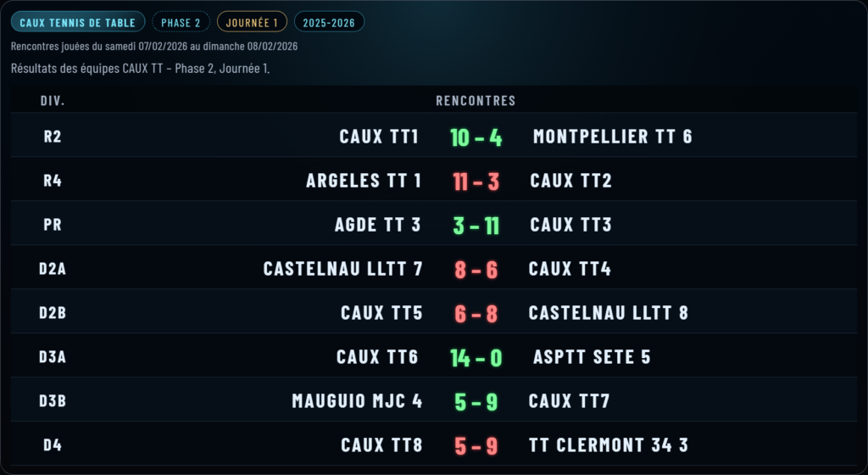868x475 pixels.
Task: Click the CASTELNAU LLTT 8 team name
Action: [x=608, y=313]
